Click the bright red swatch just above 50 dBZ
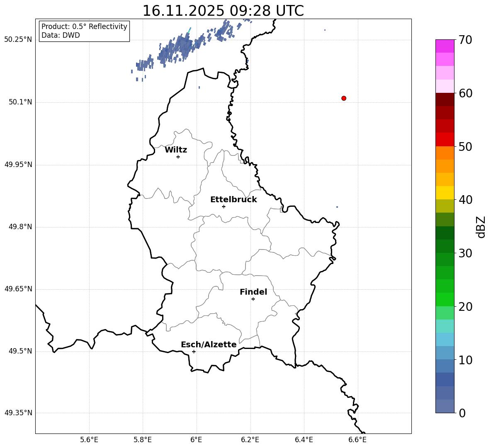 pos(445,140)
